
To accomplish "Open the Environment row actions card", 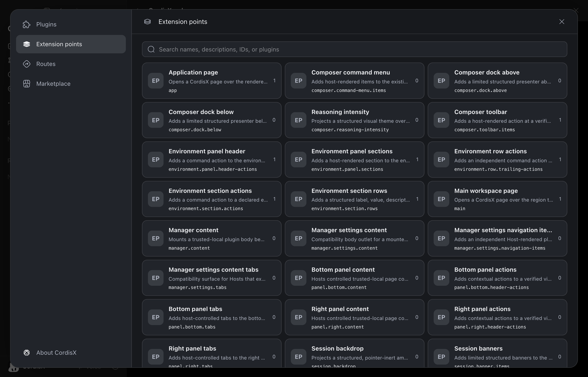I will 497,160.
